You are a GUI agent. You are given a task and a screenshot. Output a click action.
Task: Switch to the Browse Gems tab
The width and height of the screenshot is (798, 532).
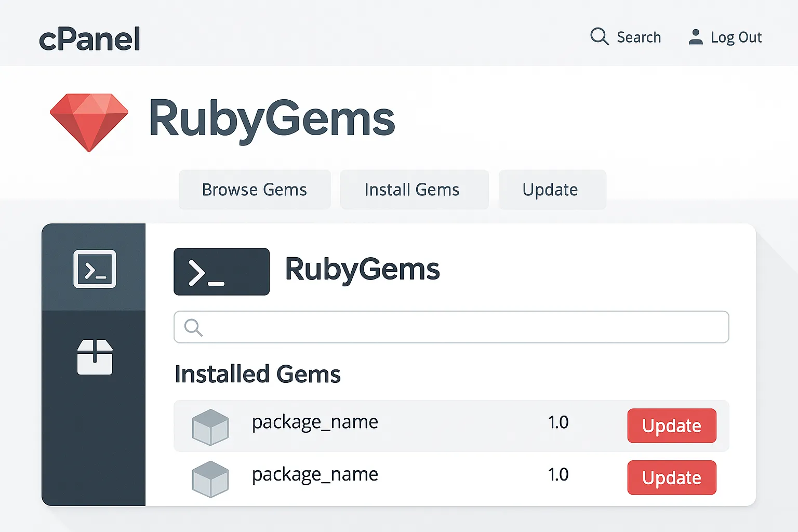coord(255,190)
